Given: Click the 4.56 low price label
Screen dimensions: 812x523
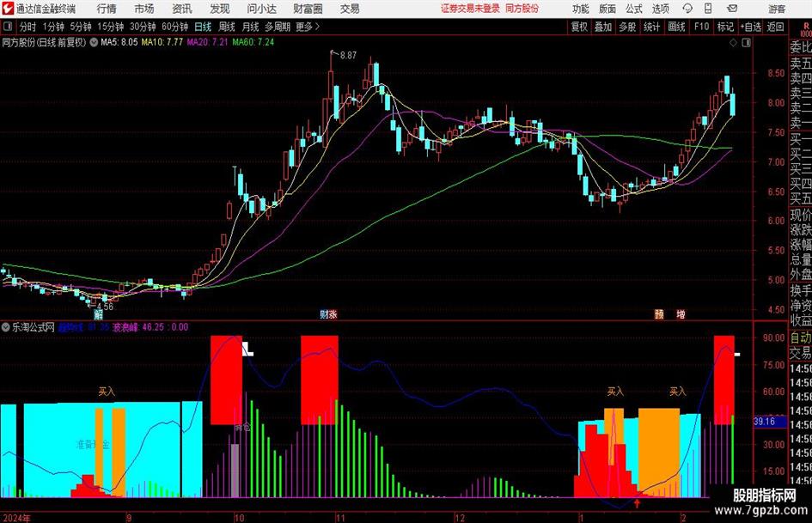Looking at the screenshot, I should pyautogui.click(x=105, y=307).
